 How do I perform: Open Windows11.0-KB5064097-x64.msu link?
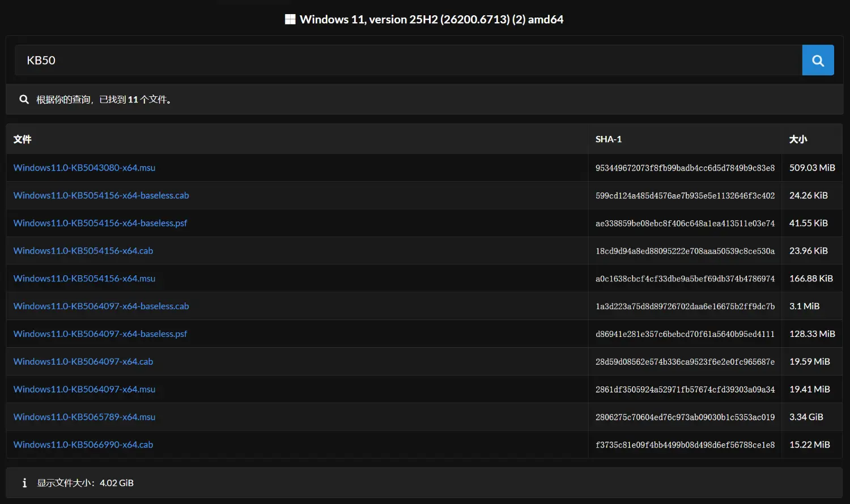pyautogui.click(x=84, y=390)
